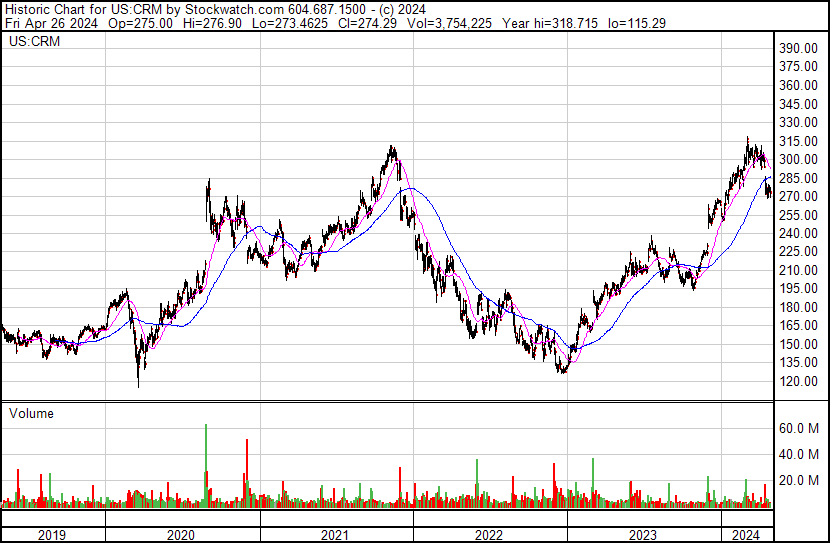Screen dimensions: 830x543
Task: Click the 20.0 M volume axis label
Action: click(799, 480)
